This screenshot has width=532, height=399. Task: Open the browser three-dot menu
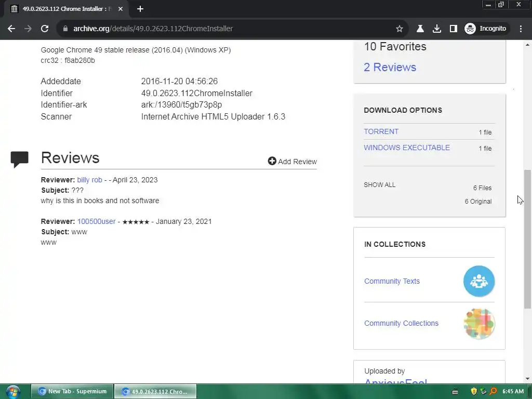[x=521, y=29]
